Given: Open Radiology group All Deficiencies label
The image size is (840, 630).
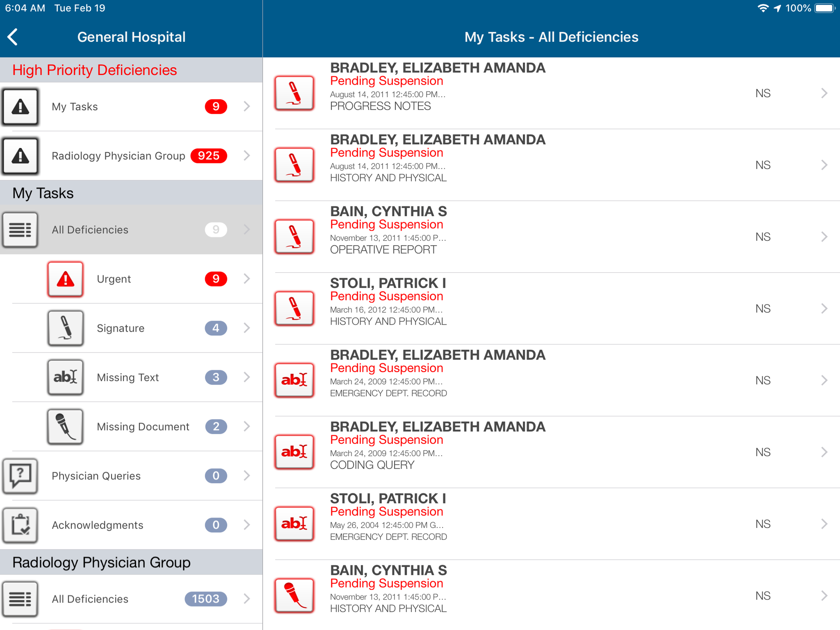Looking at the screenshot, I should (x=90, y=599).
